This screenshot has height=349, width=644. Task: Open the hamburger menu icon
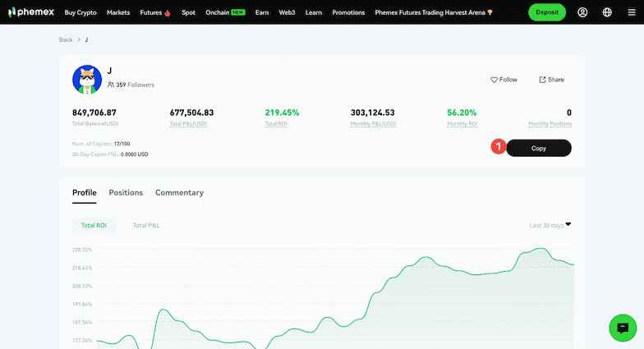point(631,12)
